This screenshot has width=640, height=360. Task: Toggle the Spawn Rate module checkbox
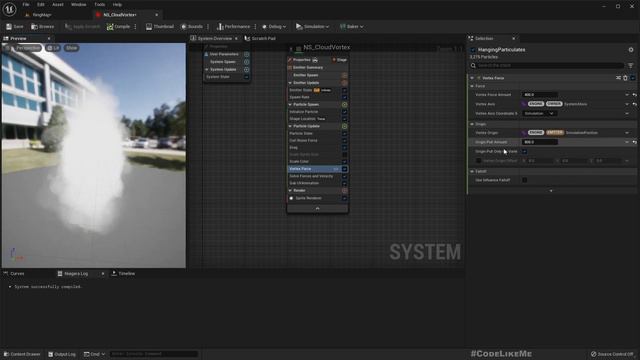344,97
